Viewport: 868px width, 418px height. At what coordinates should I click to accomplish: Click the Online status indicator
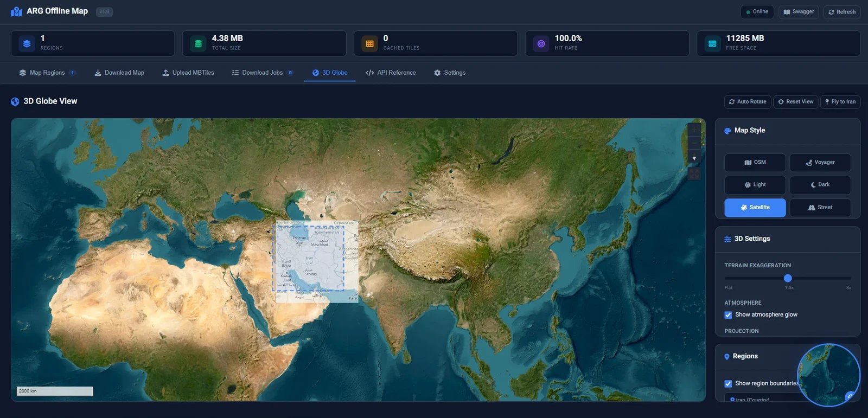tap(757, 12)
